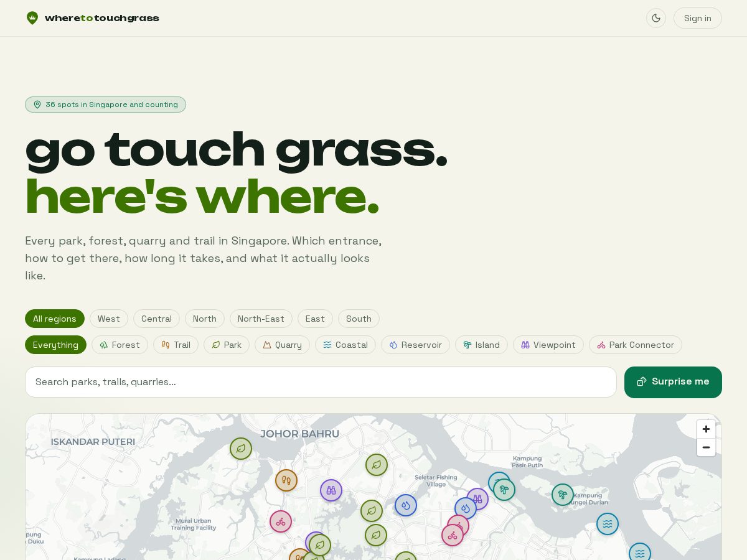Screen dimensions: 747x560
Task: Open the island palm marker at Kampung Sungei Durian
Action: (563, 495)
